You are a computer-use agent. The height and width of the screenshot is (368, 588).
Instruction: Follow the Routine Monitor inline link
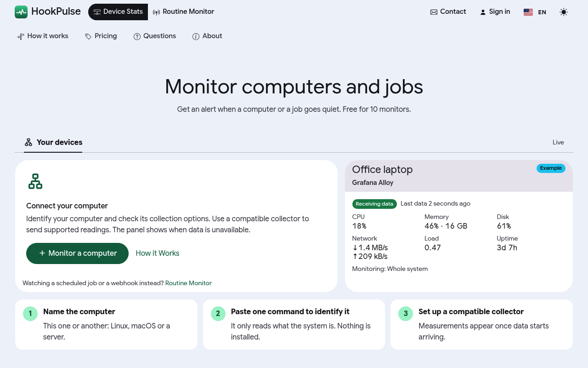coord(188,283)
